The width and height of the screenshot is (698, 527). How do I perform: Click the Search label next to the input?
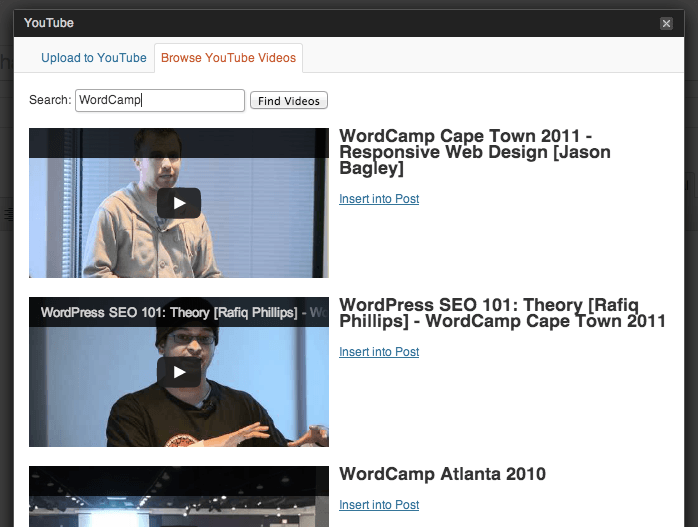(x=50, y=100)
